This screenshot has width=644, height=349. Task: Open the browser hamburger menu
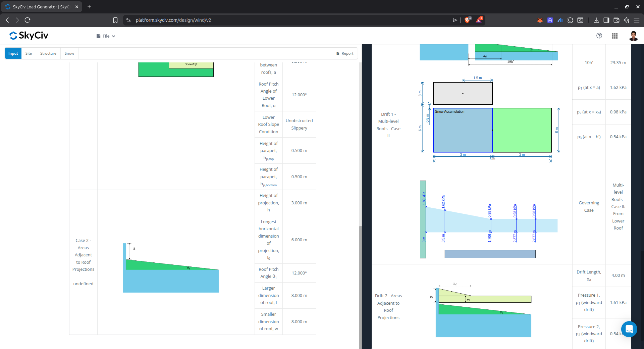(x=636, y=20)
